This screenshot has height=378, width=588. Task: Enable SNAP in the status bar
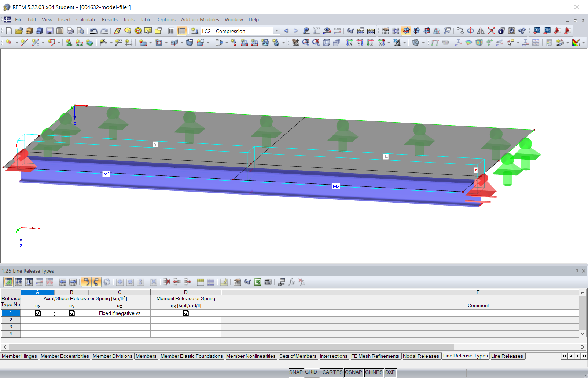[296, 372]
